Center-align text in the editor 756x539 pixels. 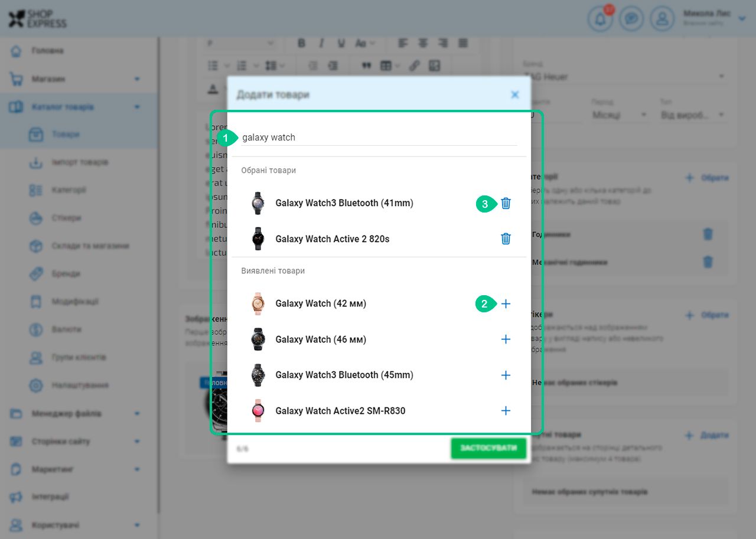(x=423, y=43)
